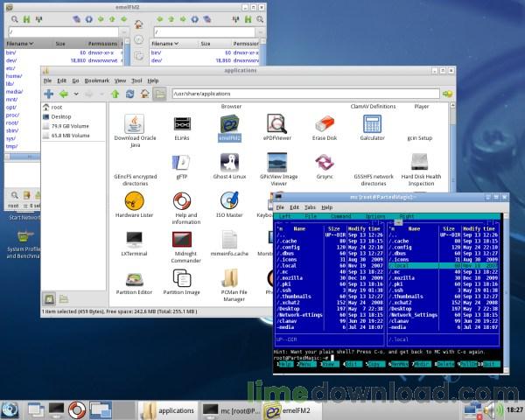Launch the Hardware Lister icon
The height and width of the screenshot is (420, 525).
134,201
